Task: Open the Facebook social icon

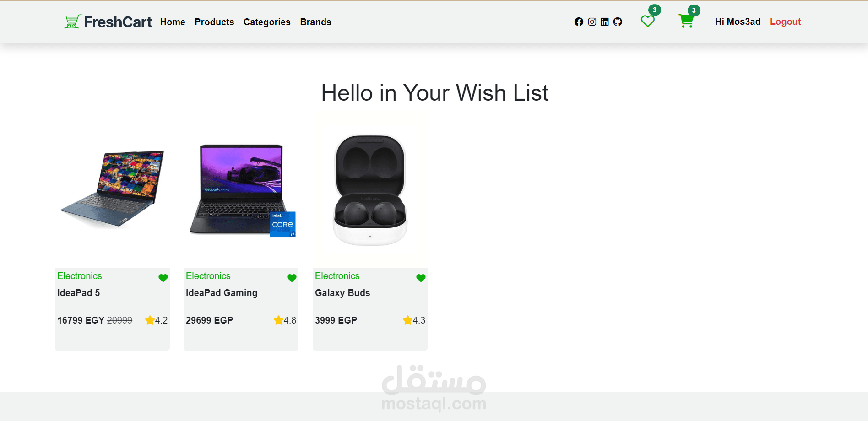Action: click(x=579, y=22)
